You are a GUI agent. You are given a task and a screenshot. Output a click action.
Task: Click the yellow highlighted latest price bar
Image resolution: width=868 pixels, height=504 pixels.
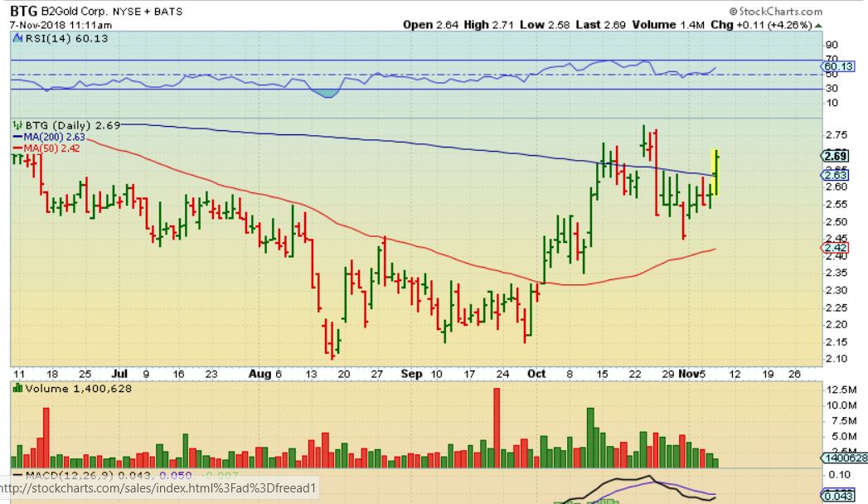coord(715,172)
